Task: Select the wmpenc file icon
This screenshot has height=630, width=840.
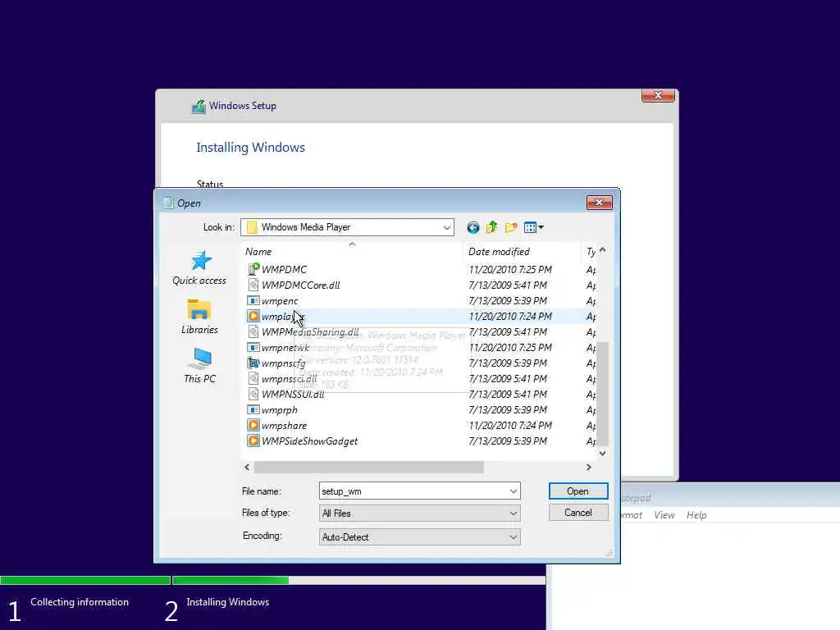Action: pyautogui.click(x=253, y=300)
